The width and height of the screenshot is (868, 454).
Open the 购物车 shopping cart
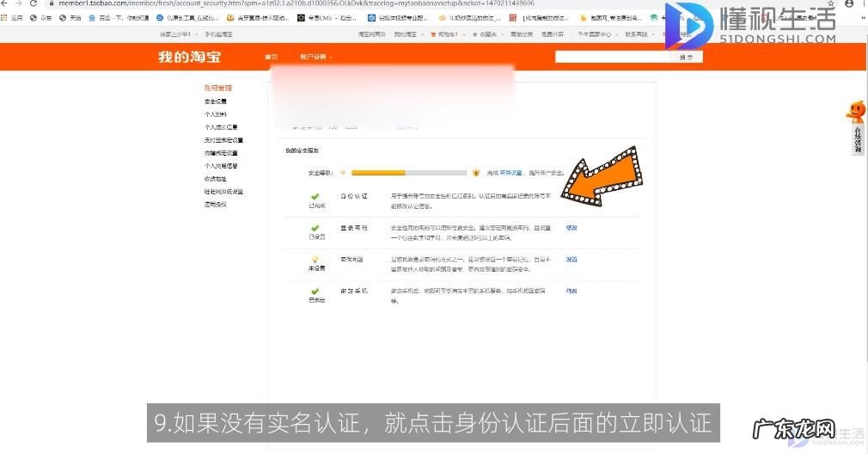(444, 34)
